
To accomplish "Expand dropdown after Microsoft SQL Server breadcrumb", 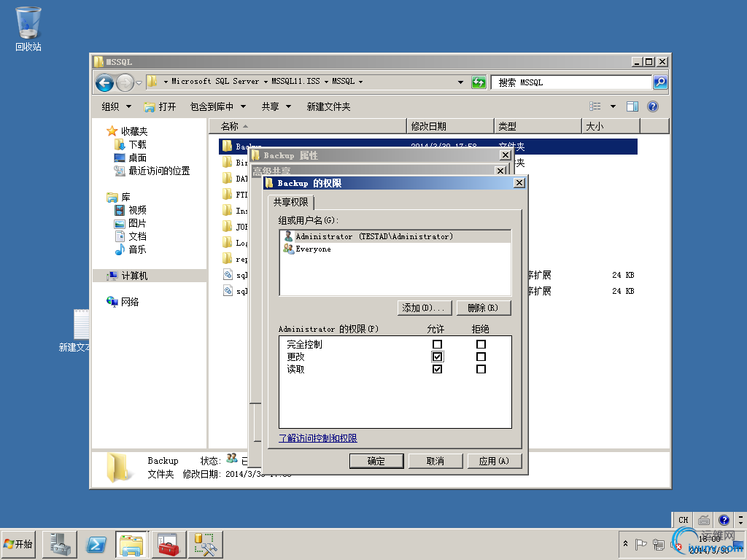I will click(x=266, y=82).
